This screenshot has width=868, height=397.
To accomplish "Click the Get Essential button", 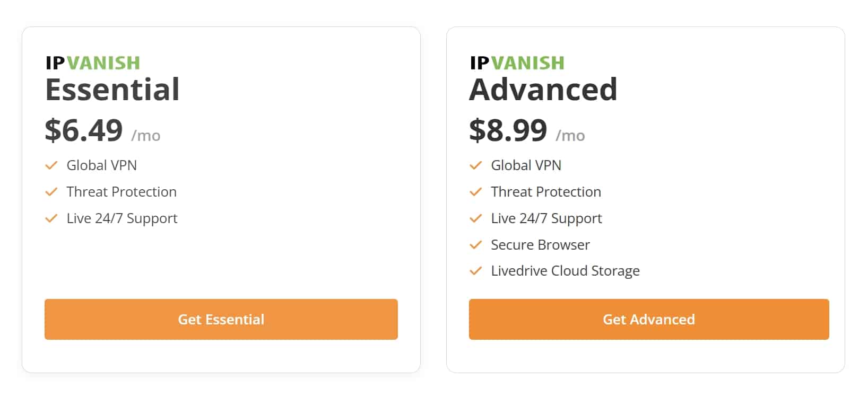I will click(x=221, y=319).
